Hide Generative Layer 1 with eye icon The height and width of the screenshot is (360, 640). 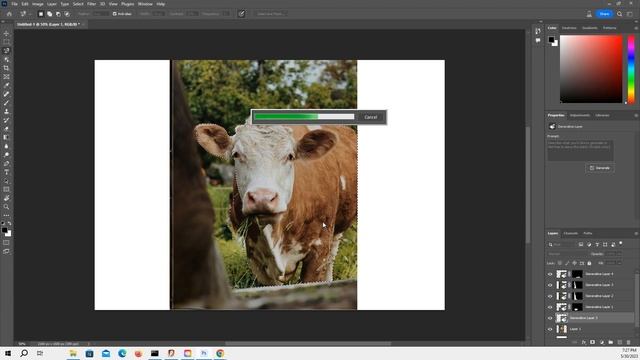pos(550,307)
